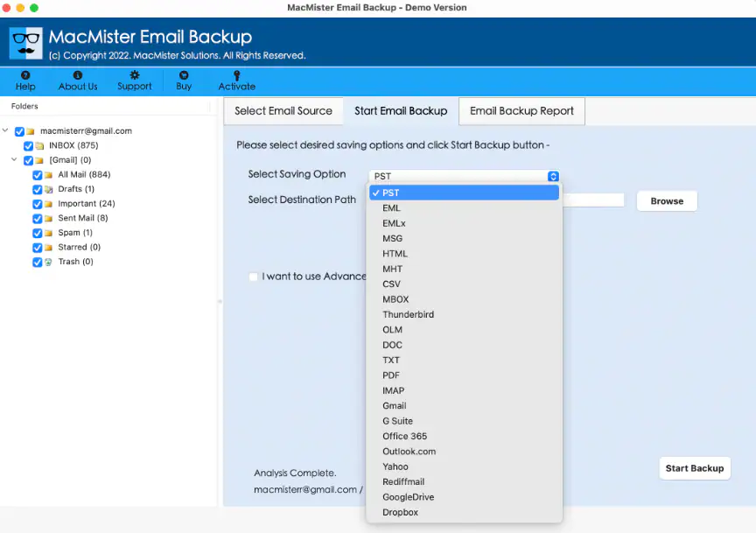Screen dimensions: 756x533
Task: Click the MacMister glasses logo
Action: pos(26,44)
